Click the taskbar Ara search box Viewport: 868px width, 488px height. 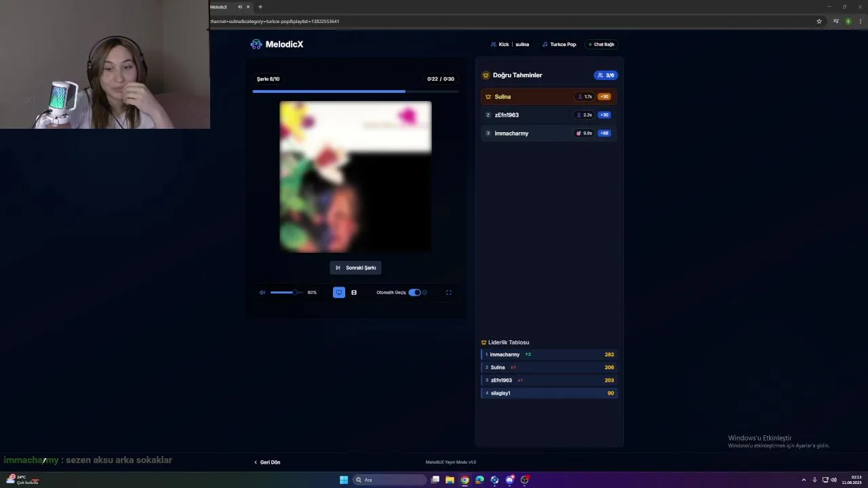(389, 480)
